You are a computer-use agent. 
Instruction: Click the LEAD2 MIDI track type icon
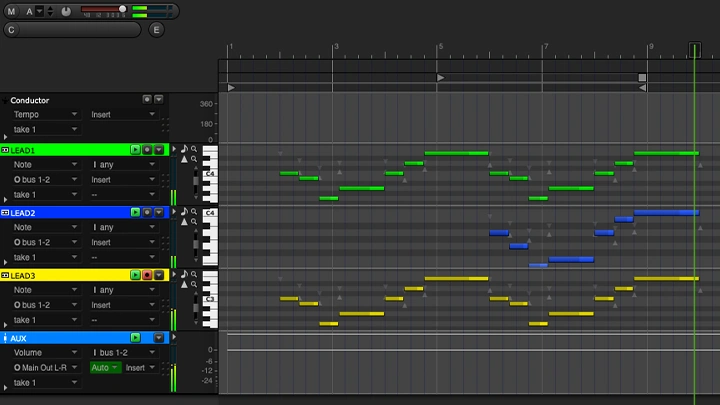click(5, 213)
